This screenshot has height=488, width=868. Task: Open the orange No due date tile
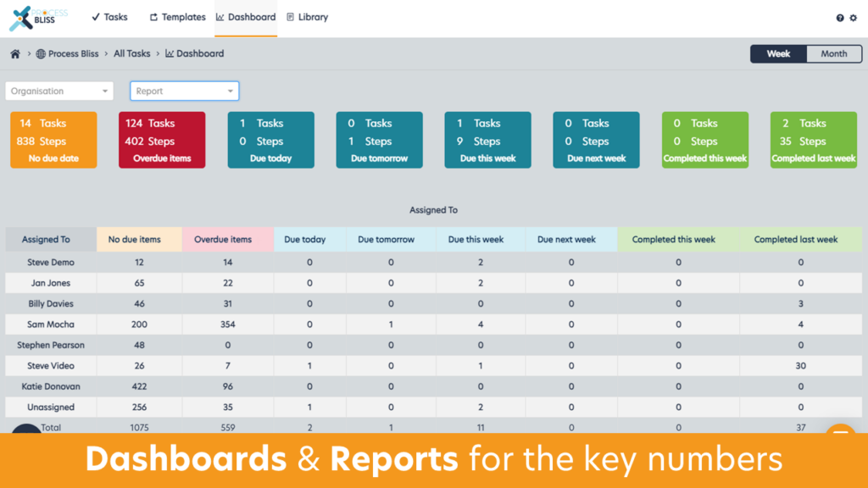[53, 140]
